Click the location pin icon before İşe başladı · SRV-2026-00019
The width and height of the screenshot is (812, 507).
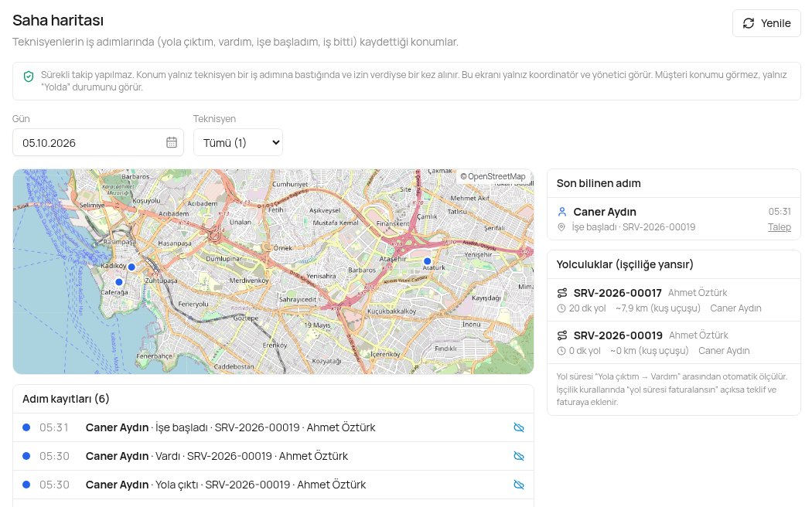[x=561, y=227]
